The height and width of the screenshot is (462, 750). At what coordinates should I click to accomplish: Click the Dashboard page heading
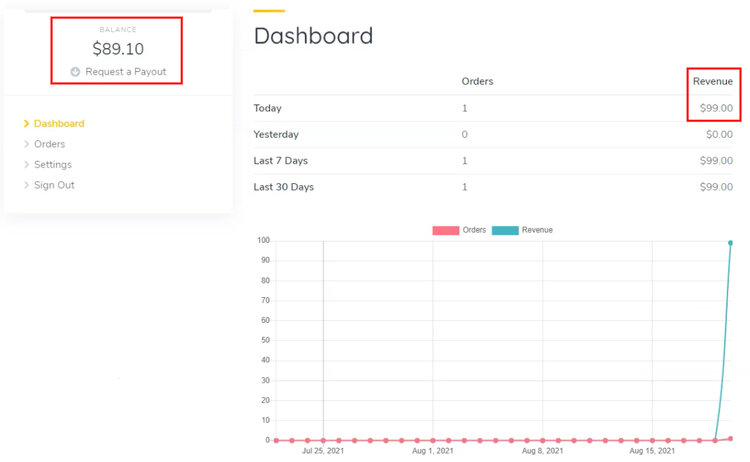[313, 36]
